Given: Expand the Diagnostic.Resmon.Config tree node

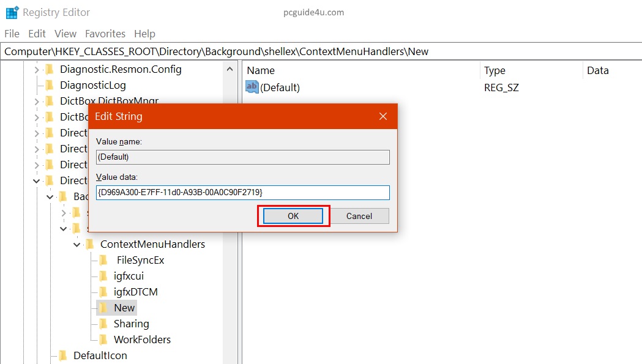Looking at the screenshot, I should [37, 70].
